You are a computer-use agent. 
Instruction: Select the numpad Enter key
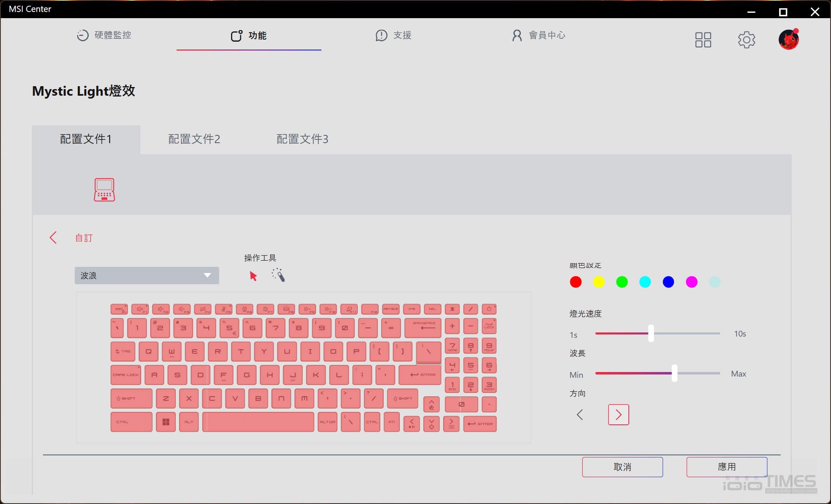click(480, 424)
